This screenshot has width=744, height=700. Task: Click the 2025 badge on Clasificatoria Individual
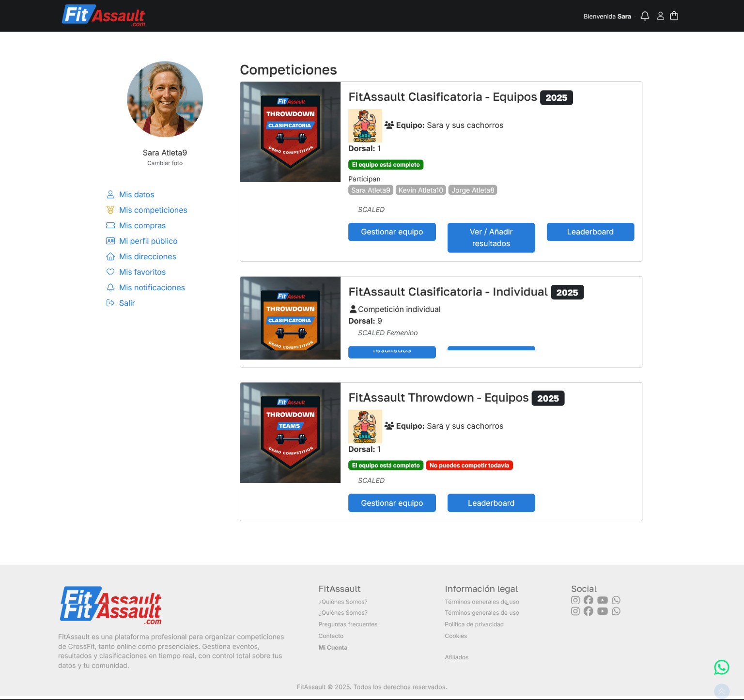[x=567, y=292]
